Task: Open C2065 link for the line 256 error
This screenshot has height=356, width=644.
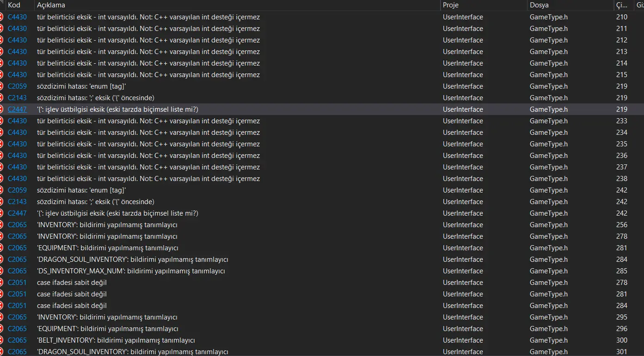Action: [17, 225]
